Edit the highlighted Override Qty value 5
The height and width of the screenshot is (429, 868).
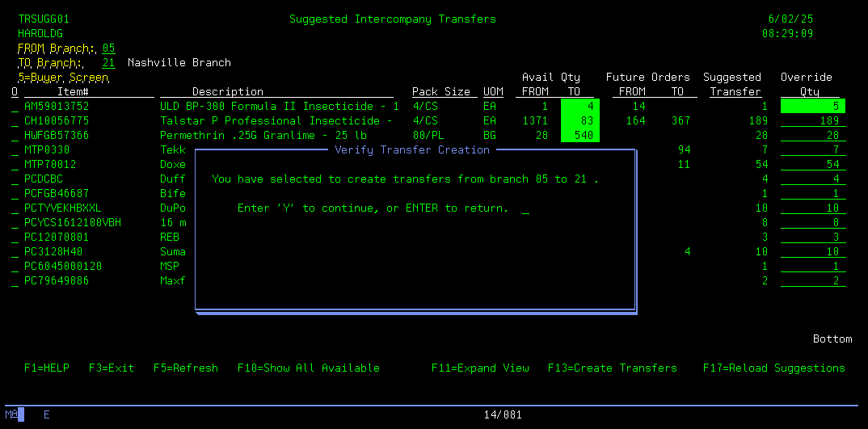point(812,106)
